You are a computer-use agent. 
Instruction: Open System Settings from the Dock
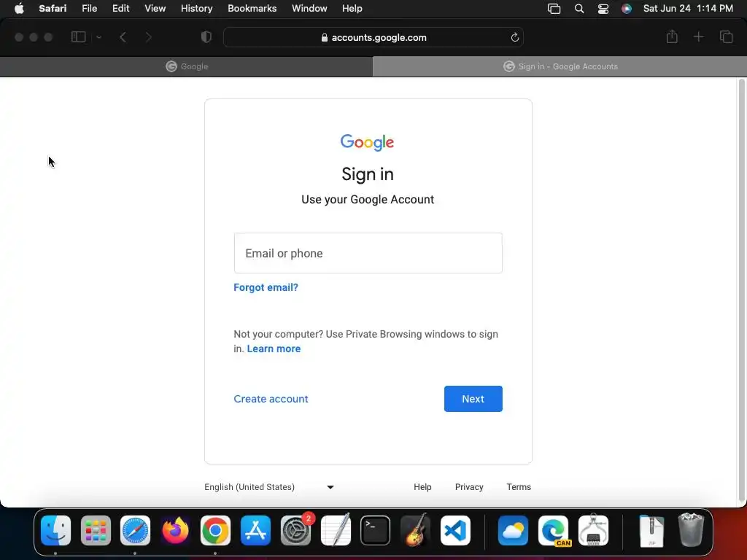295,531
